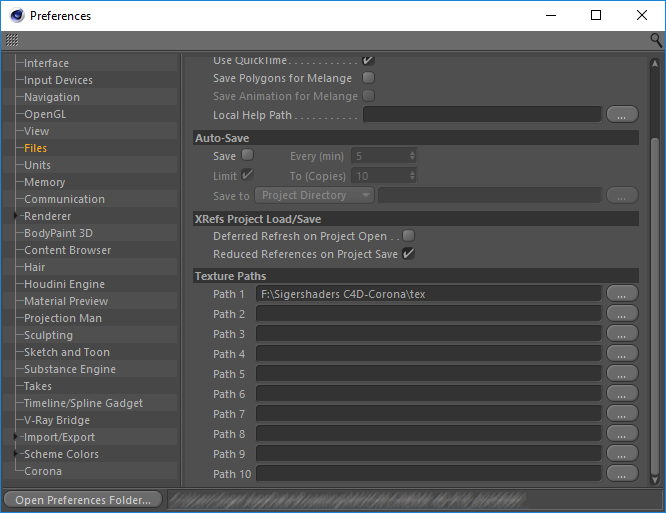Expand the Renderer tree item
This screenshot has width=666, height=513.
[16, 216]
